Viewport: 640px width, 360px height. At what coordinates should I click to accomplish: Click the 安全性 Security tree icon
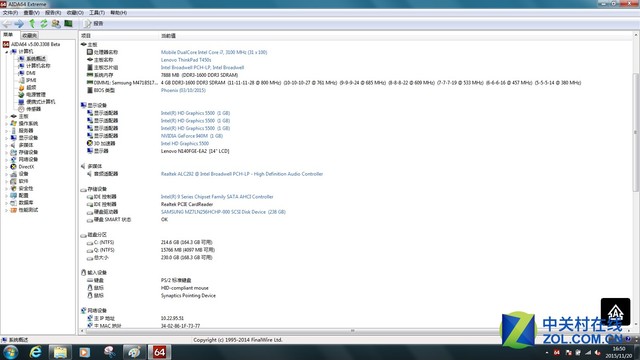click(x=13, y=189)
